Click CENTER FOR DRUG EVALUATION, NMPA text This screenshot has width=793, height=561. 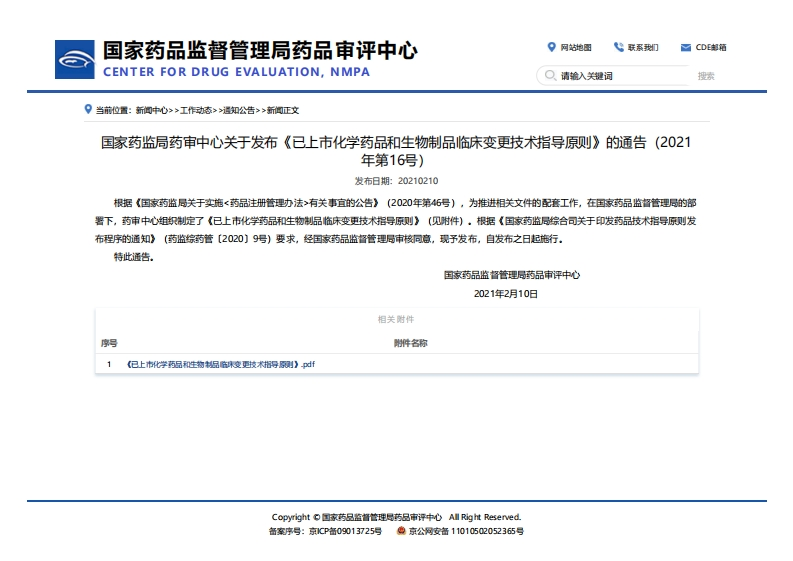coord(237,72)
